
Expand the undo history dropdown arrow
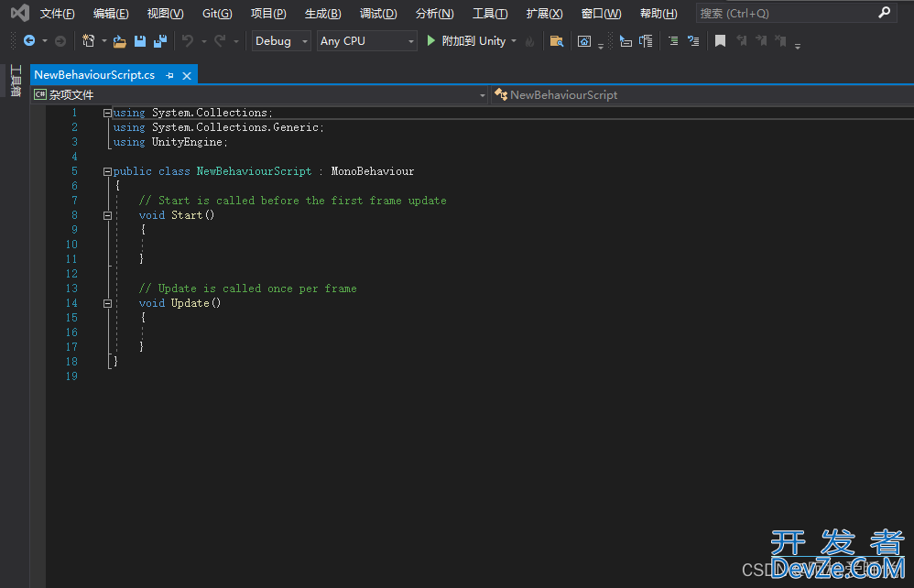tap(204, 41)
